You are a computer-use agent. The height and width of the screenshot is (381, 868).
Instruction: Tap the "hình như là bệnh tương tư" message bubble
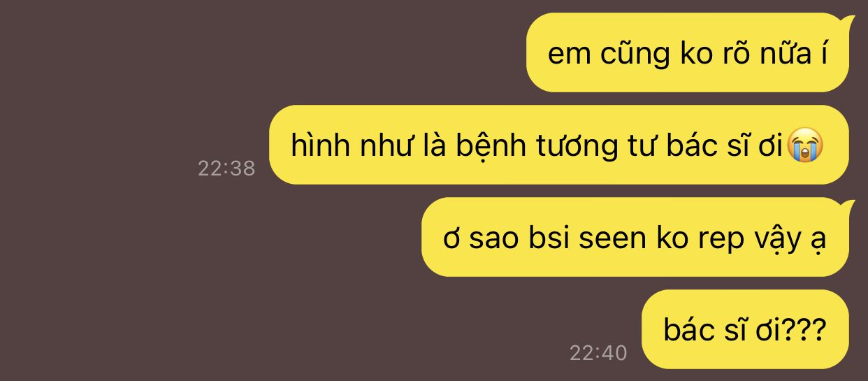558,145
